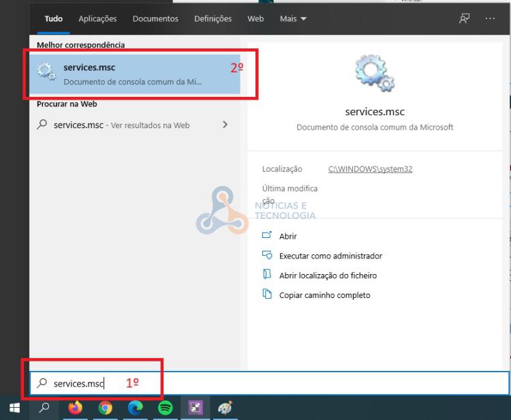Switch to the Tudo search tab
The width and height of the screenshot is (511, 420).
click(x=53, y=18)
